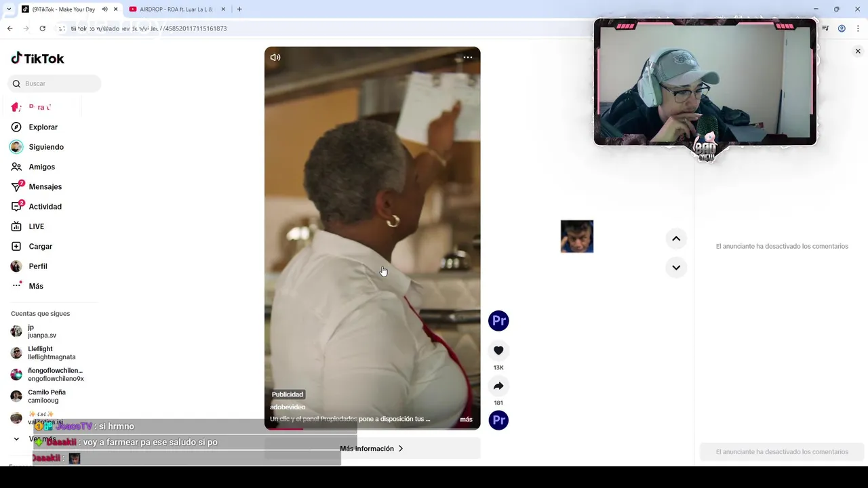
Task: Open Mensajes in the sidebar
Action: pyautogui.click(x=45, y=186)
